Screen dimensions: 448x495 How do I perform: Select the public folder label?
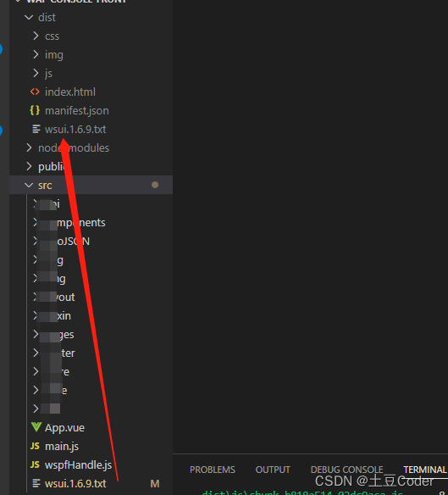pos(51,167)
